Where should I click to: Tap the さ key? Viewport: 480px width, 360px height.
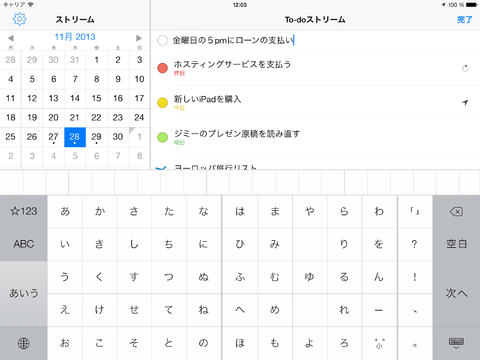(x=134, y=211)
